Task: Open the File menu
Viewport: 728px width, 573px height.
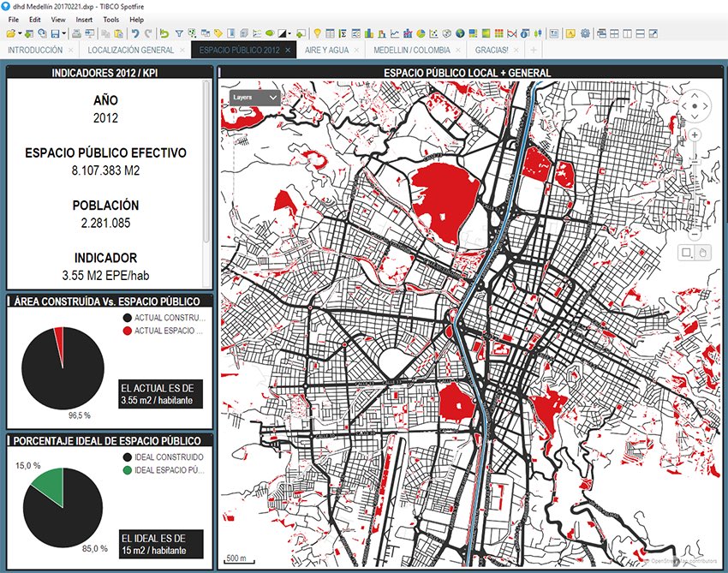Action: [x=14, y=20]
